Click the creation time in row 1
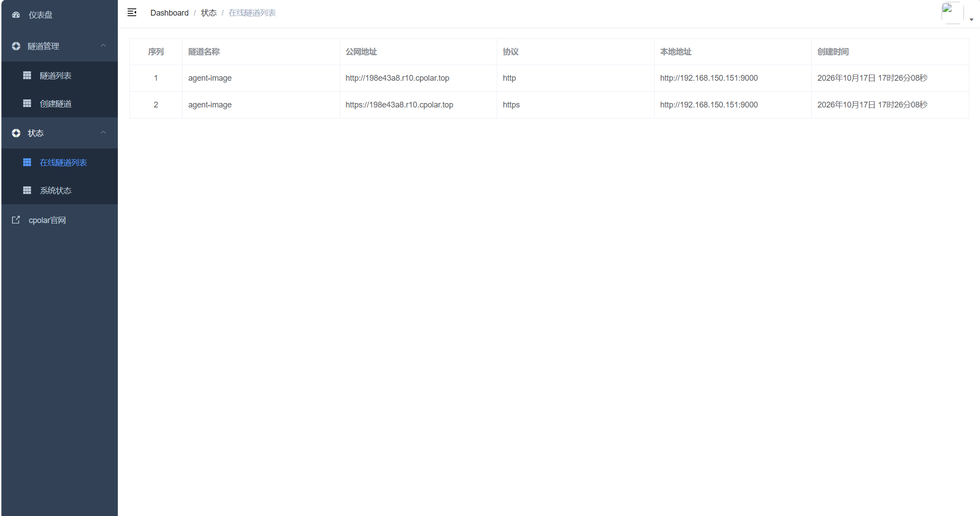The width and height of the screenshot is (980, 516). [872, 78]
